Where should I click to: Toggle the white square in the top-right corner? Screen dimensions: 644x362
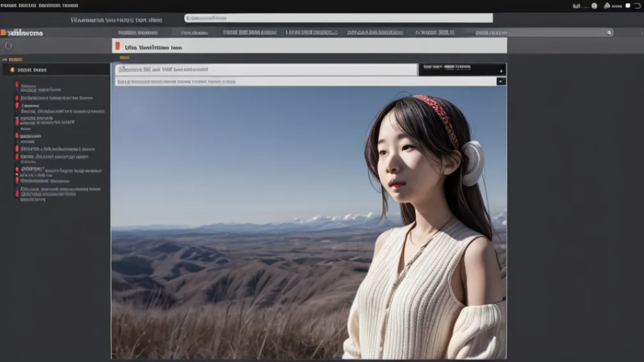click(627, 6)
